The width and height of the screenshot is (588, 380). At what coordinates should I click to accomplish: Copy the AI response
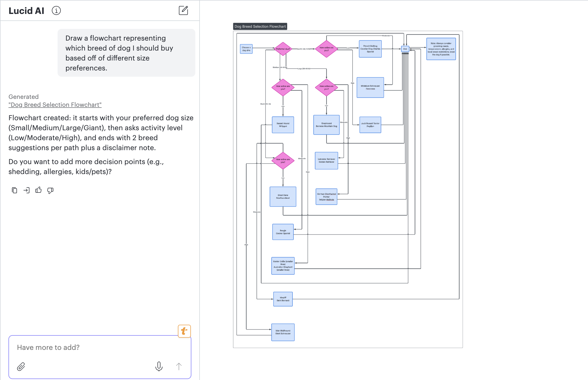(x=14, y=190)
